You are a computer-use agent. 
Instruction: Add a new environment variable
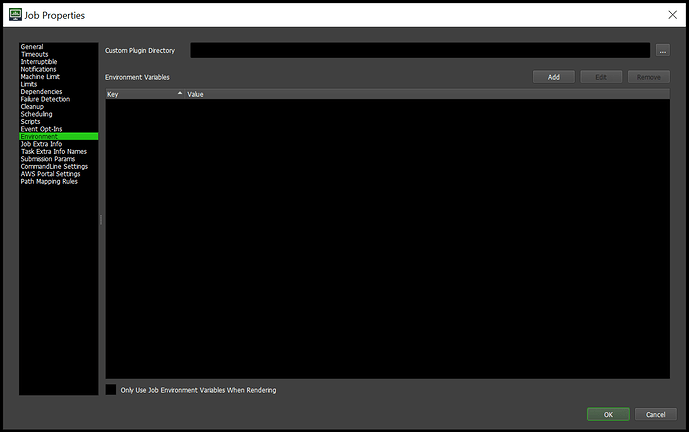(x=553, y=76)
